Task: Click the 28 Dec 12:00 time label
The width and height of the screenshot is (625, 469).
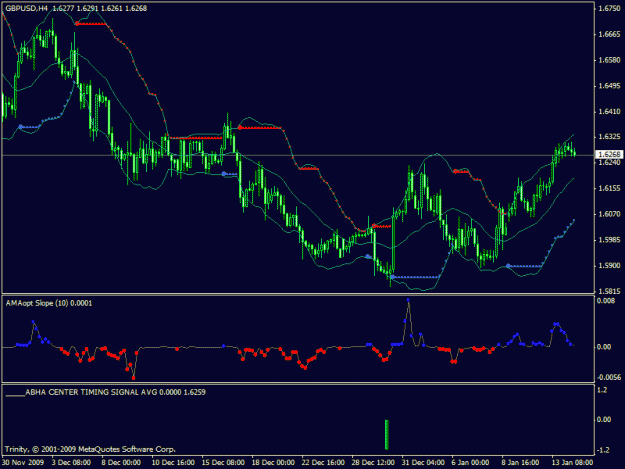Action: [x=373, y=463]
